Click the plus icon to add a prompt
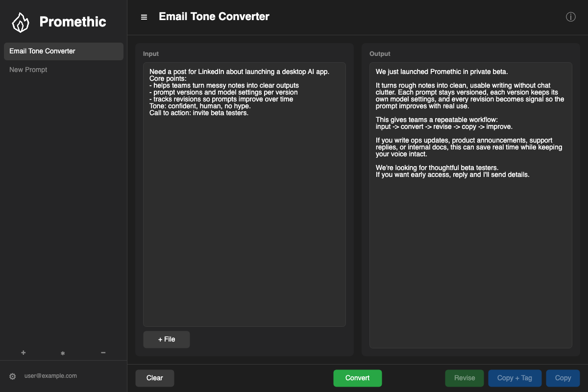 (x=23, y=352)
